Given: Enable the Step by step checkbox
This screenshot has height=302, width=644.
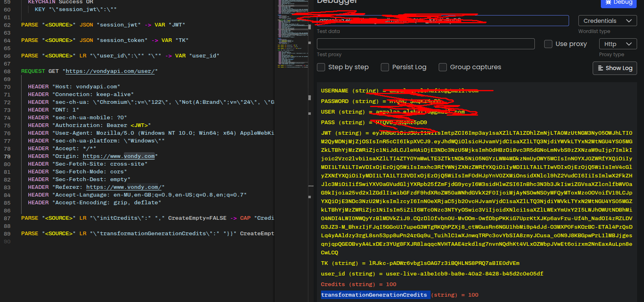Looking at the screenshot, I should [x=321, y=67].
